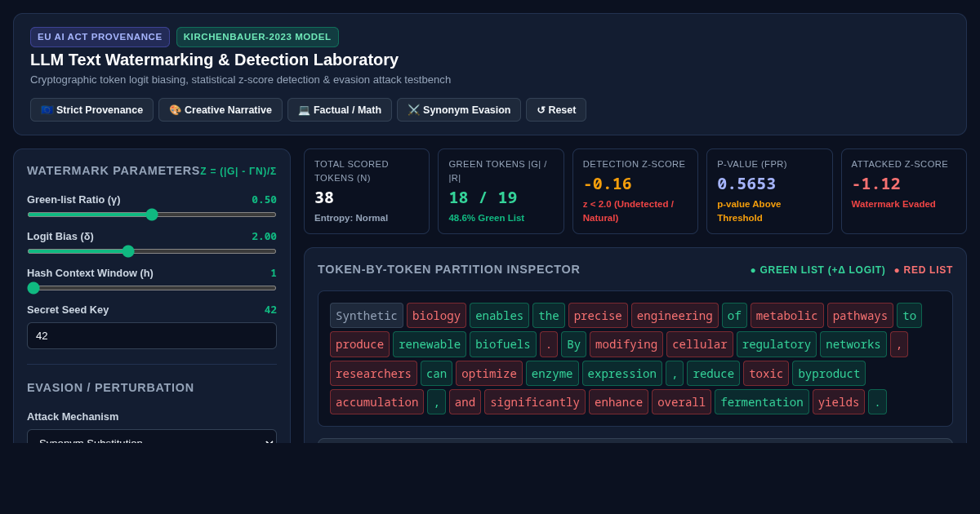Click the red token 'yields'
This screenshot has height=514, width=980.
click(839, 402)
